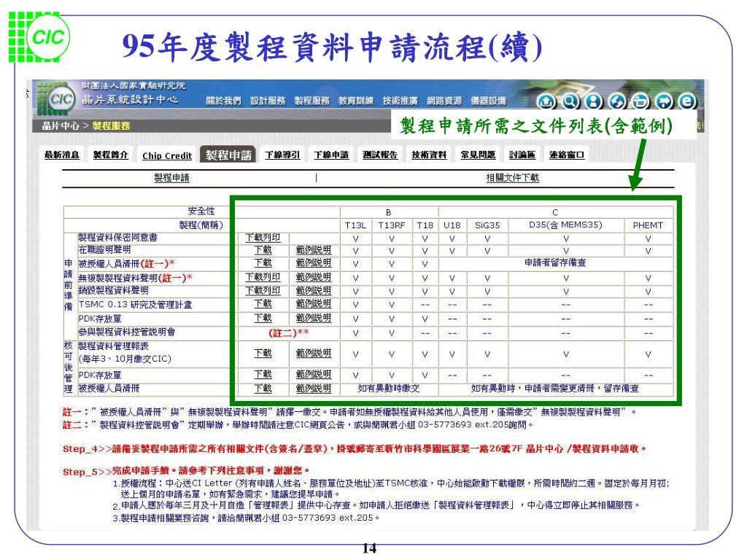The height and width of the screenshot is (560, 747).
Task: Select the highlighted 製程申請 tab
Action: (228, 155)
